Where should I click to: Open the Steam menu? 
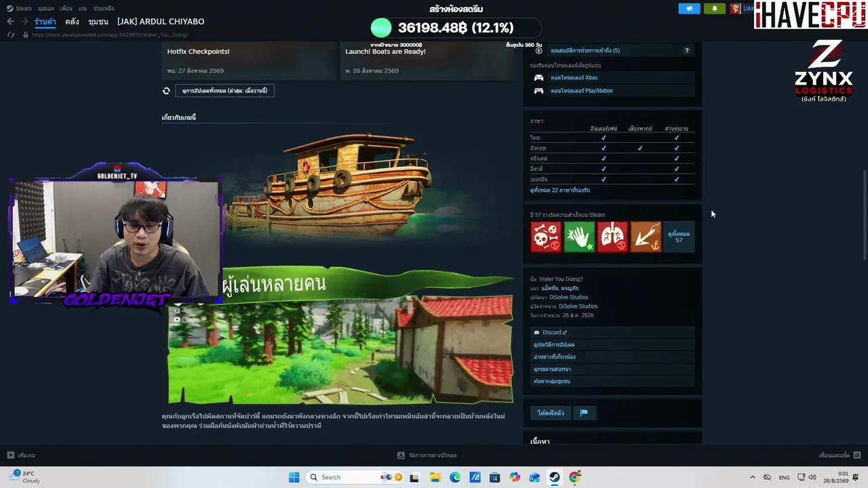pos(19,9)
